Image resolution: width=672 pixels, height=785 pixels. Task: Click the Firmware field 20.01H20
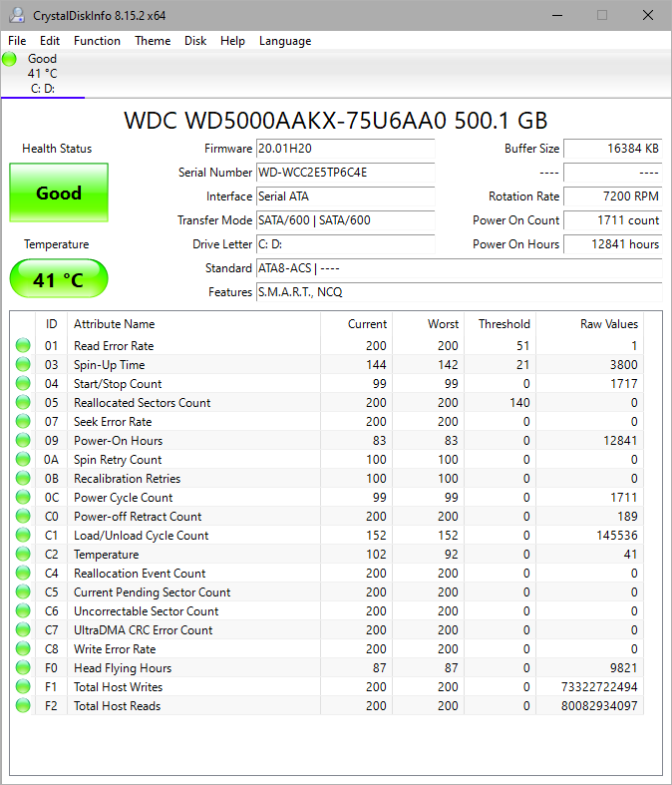click(x=345, y=149)
